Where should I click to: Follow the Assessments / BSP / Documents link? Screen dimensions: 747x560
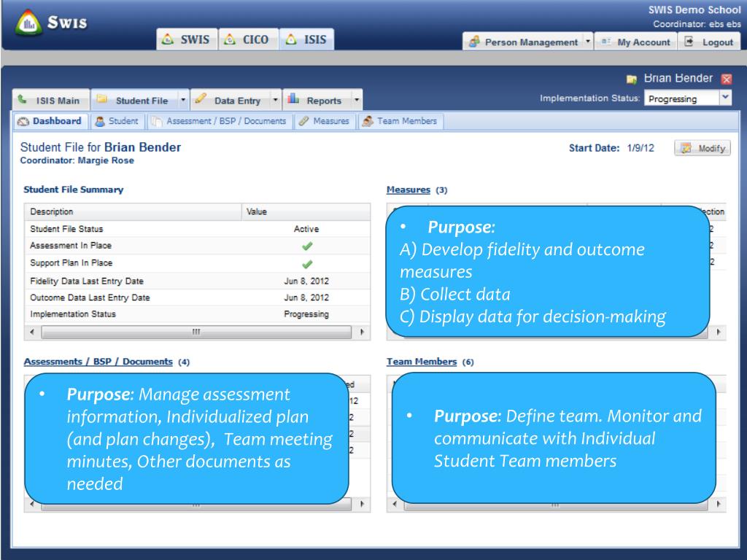[98, 362]
